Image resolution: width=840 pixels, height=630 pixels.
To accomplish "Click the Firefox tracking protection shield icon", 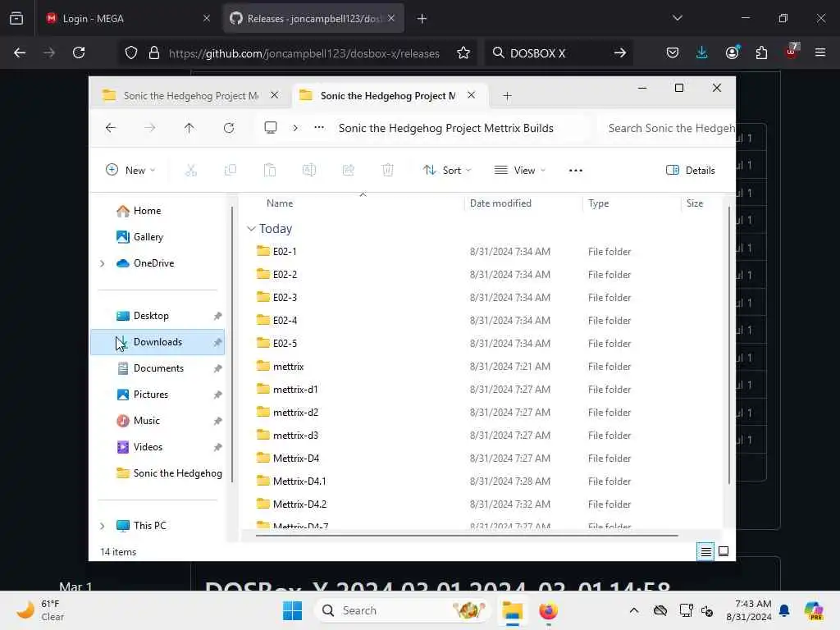I will [x=131, y=52].
